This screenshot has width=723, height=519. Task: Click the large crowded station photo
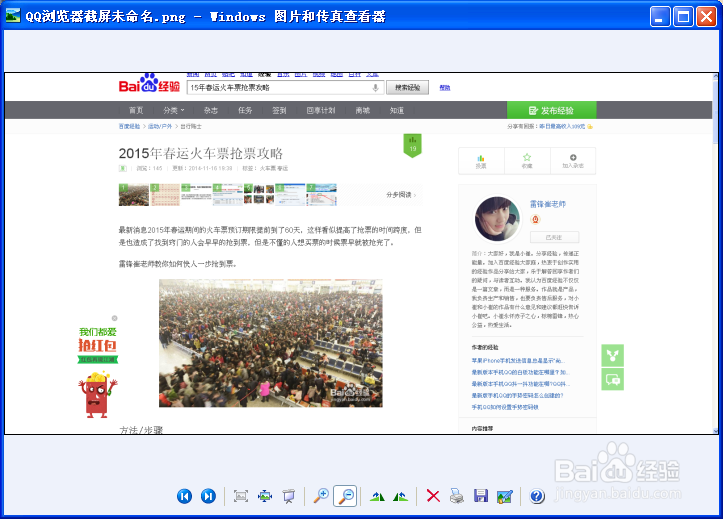coord(271,343)
